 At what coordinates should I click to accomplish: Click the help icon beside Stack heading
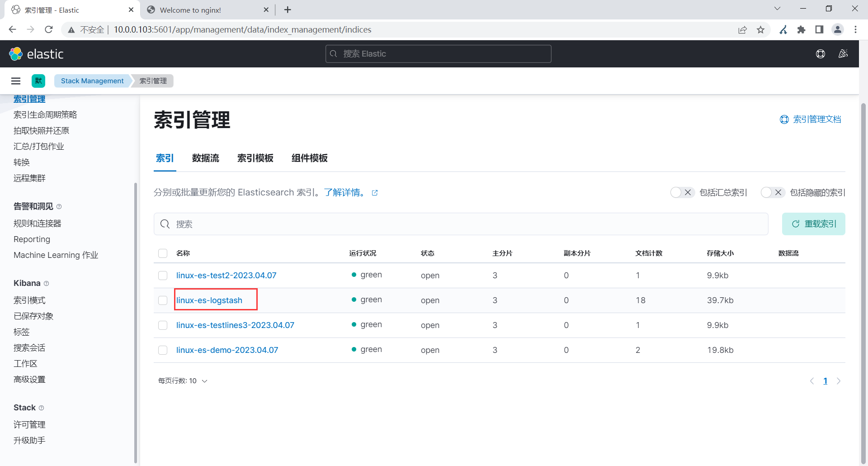click(42, 408)
